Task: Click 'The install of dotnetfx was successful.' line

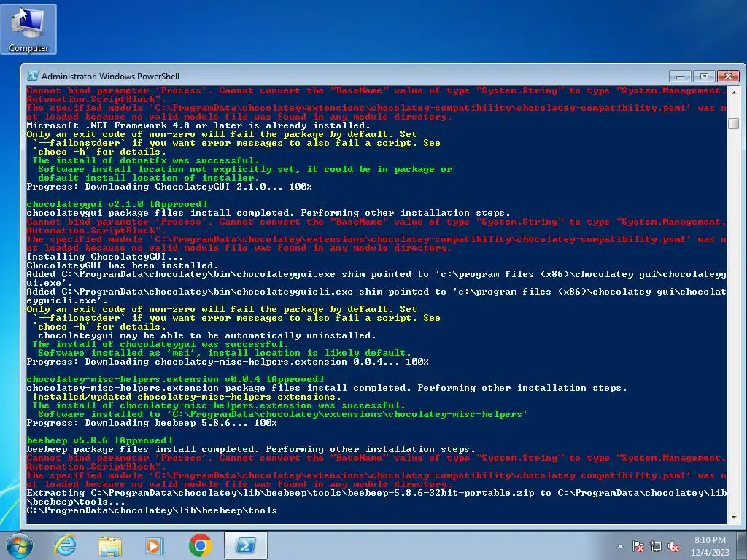Action: coord(146,160)
